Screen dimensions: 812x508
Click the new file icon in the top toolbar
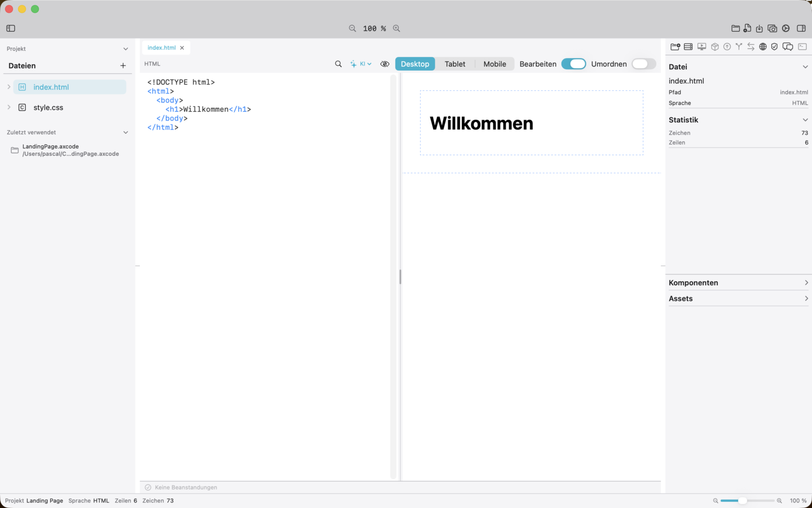(747, 28)
